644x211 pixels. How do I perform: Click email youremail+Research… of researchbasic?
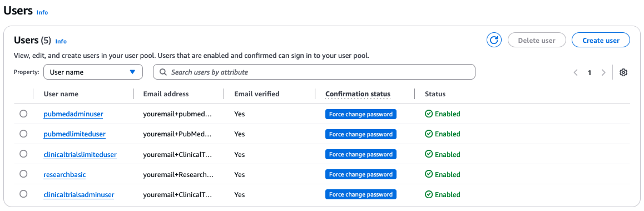pos(179,175)
